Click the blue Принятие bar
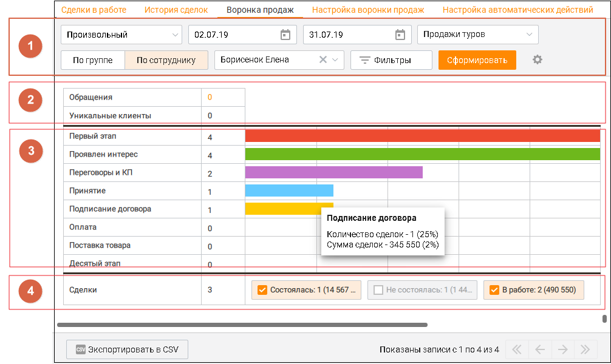 [x=289, y=190]
